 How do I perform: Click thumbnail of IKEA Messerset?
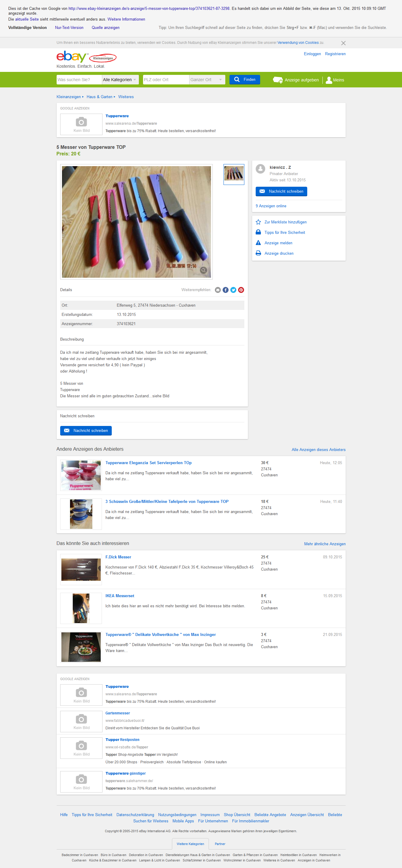[x=81, y=608]
